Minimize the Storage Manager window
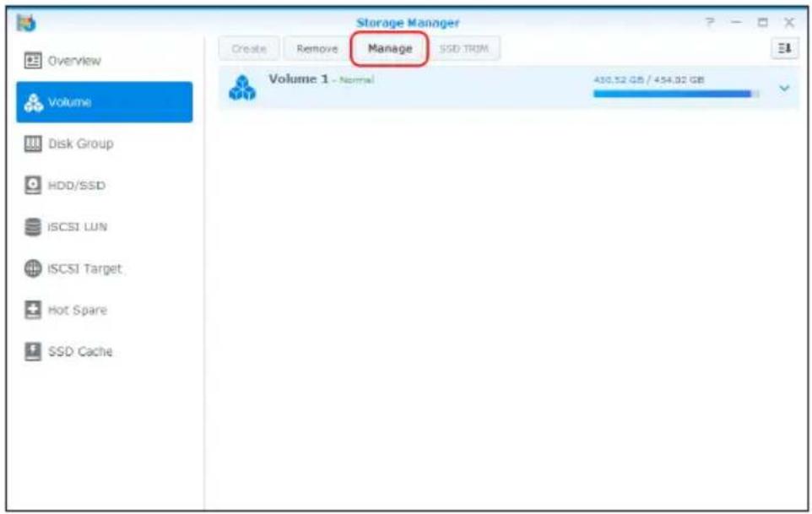812x514 pixels. [736, 22]
